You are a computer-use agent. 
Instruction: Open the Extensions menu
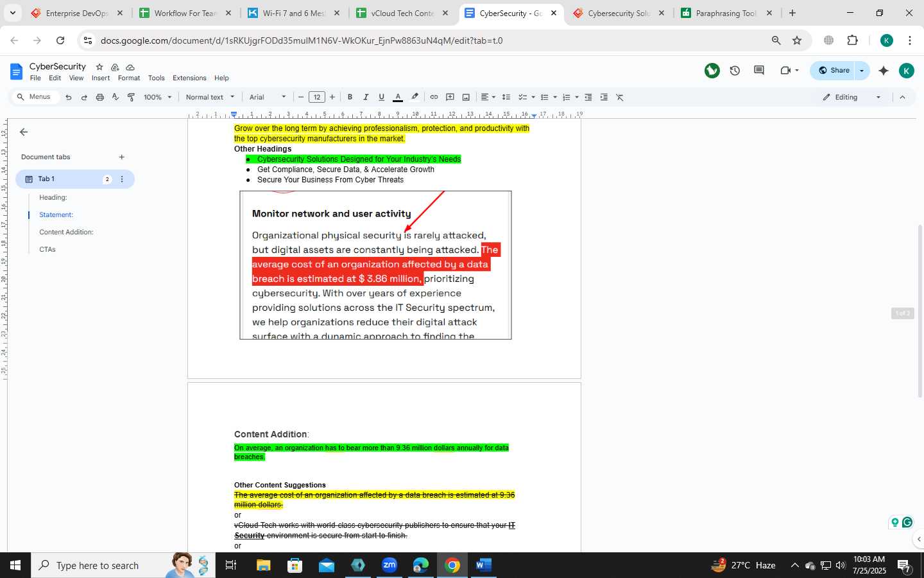(x=189, y=78)
